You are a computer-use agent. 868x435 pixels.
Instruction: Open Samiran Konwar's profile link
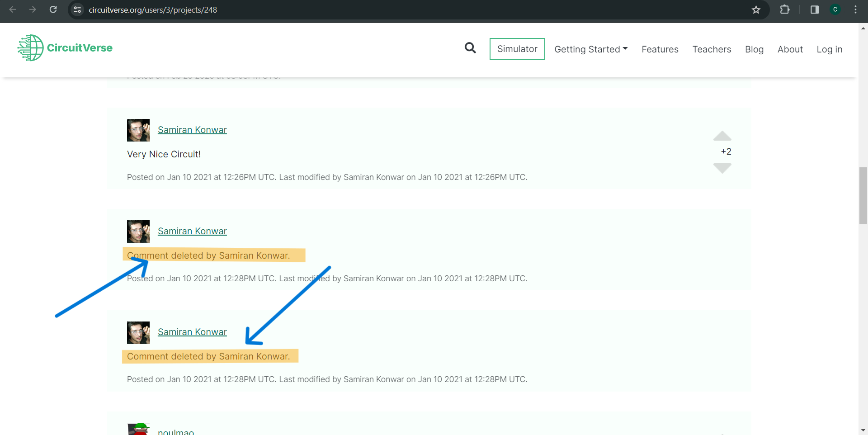point(192,130)
